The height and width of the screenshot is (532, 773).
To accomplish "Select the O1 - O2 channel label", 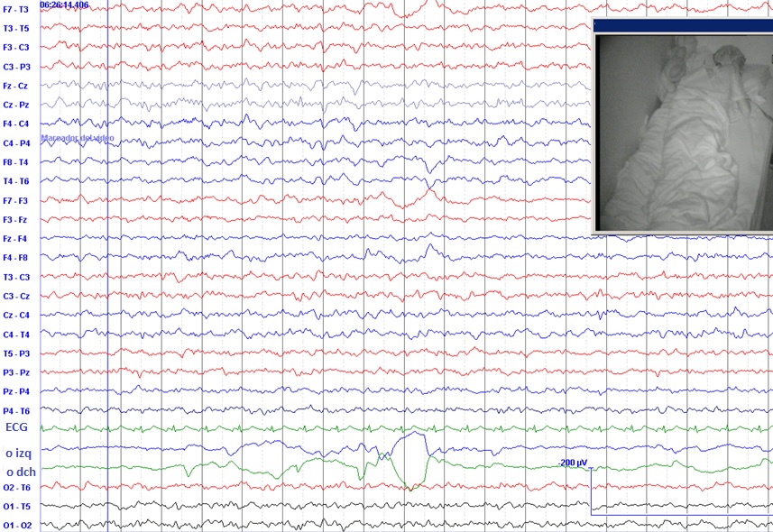I will click(15, 526).
